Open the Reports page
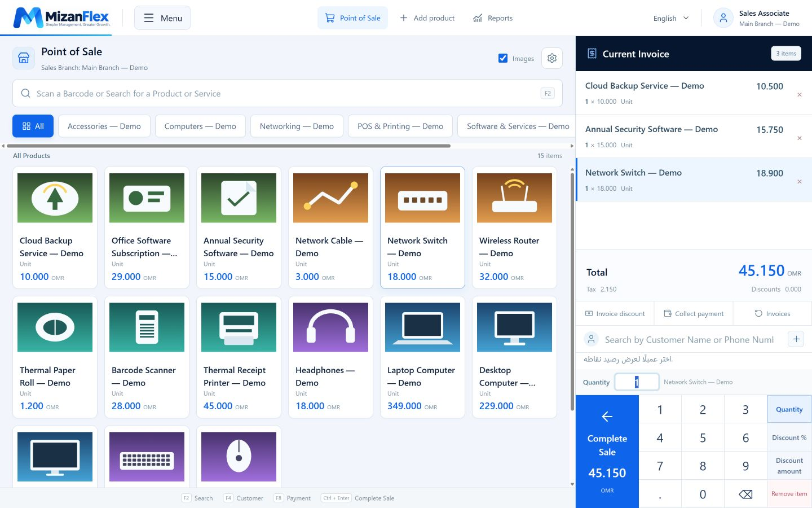 (493, 18)
